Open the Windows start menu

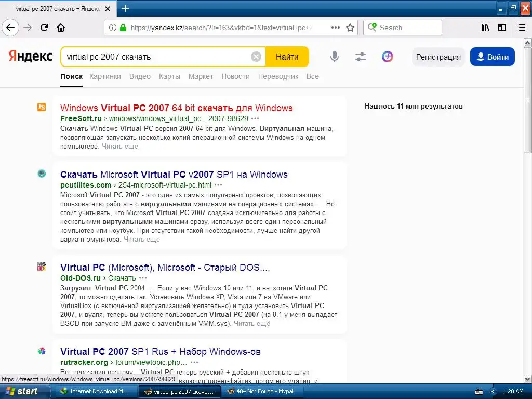coord(25,391)
